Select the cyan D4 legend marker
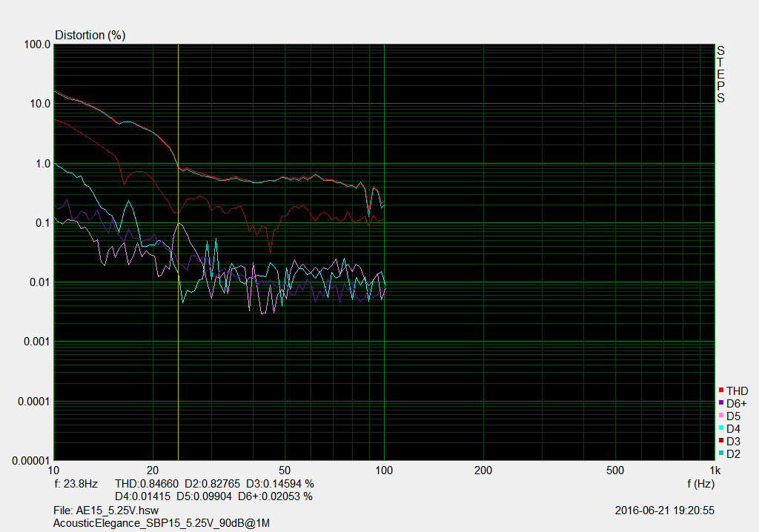This screenshot has width=759, height=532. 721,428
